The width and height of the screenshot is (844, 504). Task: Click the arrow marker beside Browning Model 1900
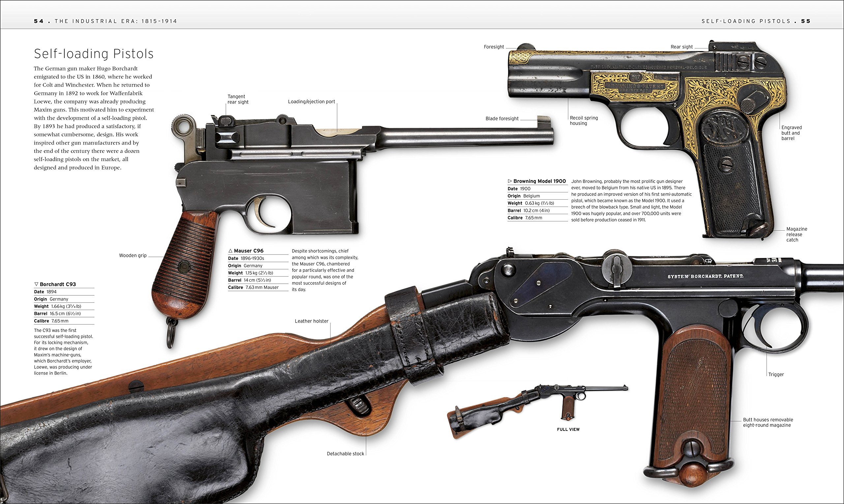(509, 181)
